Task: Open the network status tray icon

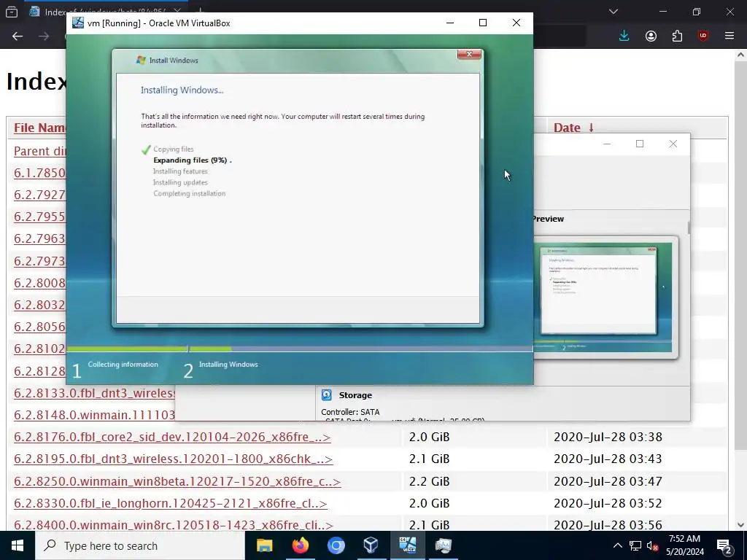Action: [x=635, y=545]
